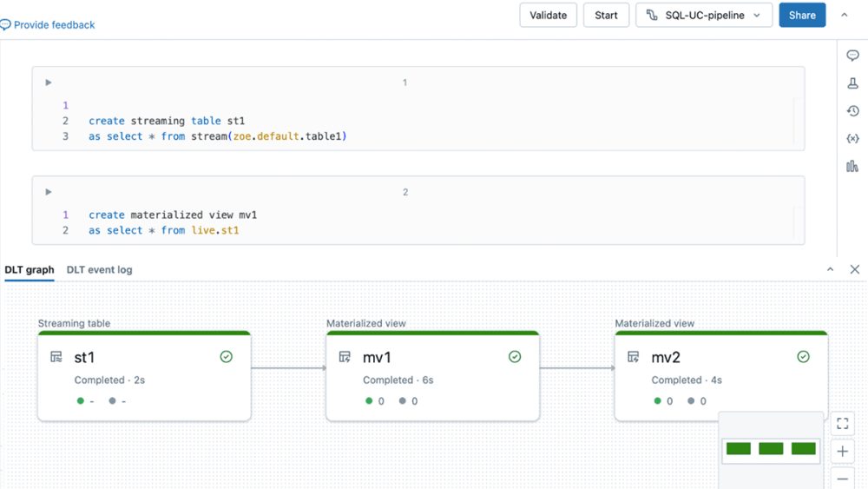Collapse the header with top chevron
The image size is (868, 489).
pyautogui.click(x=844, y=16)
